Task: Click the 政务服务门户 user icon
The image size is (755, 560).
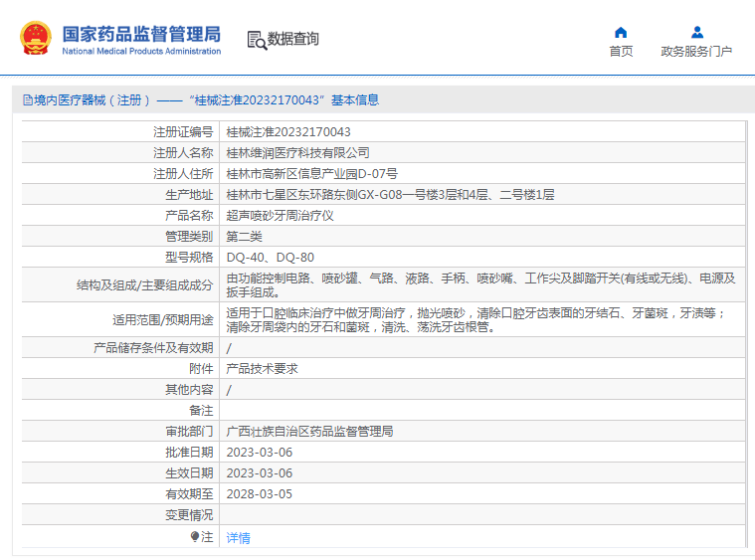Action: [696, 32]
